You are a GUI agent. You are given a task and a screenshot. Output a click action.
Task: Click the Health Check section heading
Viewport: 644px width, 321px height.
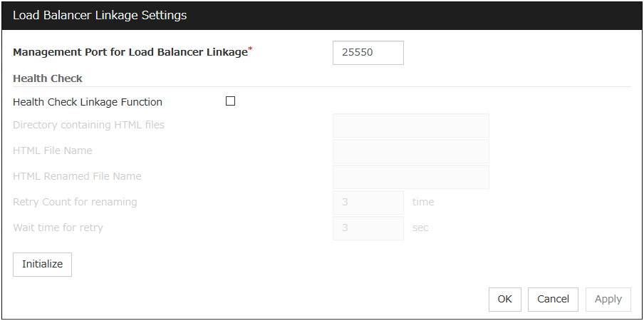coord(48,78)
